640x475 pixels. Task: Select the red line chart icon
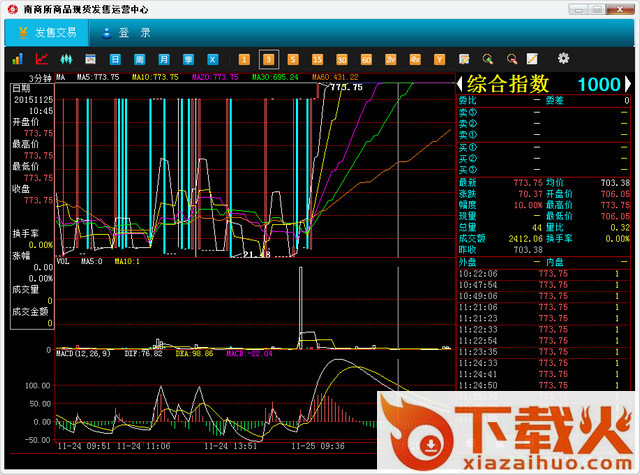coord(42,59)
